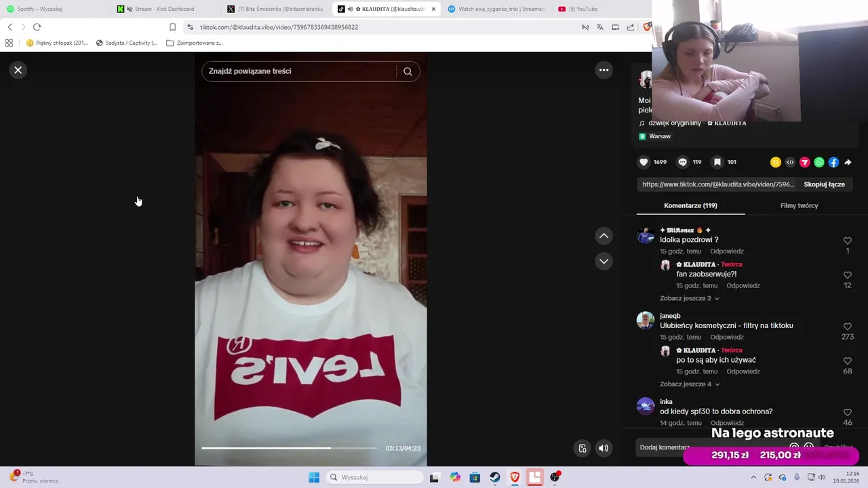Image resolution: width=868 pixels, height=488 pixels.
Task: Mute the video with speaker icon
Action: (604, 448)
